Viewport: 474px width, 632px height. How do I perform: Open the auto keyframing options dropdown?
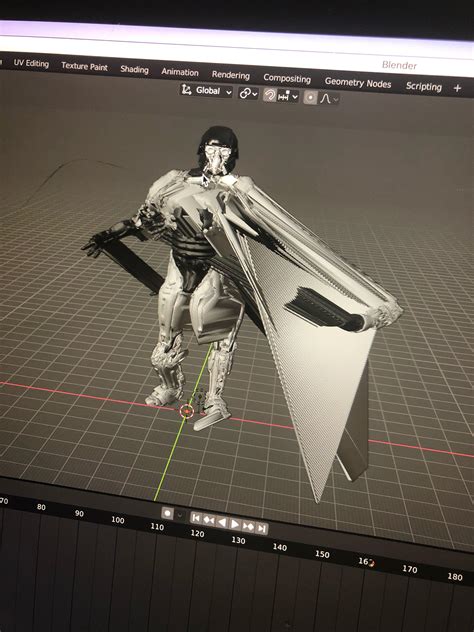pos(180,515)
